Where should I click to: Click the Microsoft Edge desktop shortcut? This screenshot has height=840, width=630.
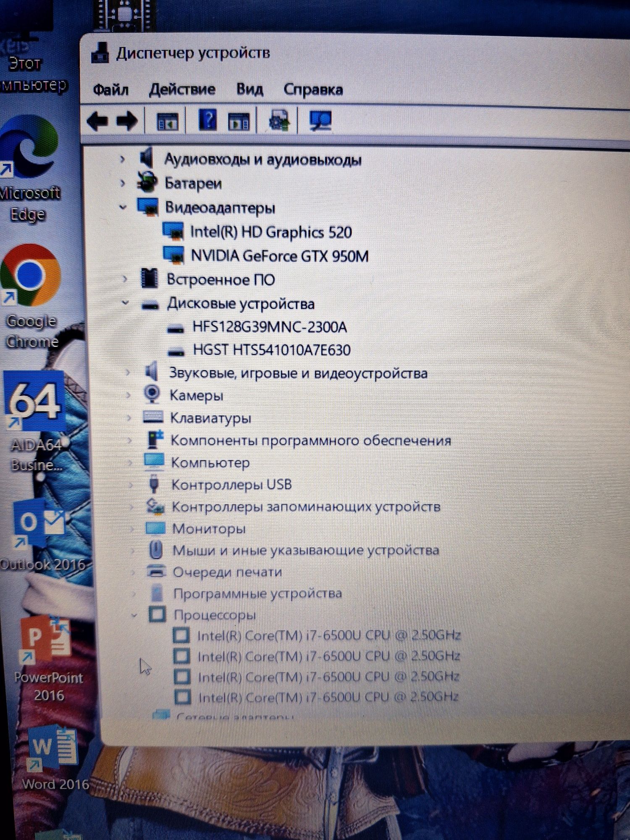point(29,168)
